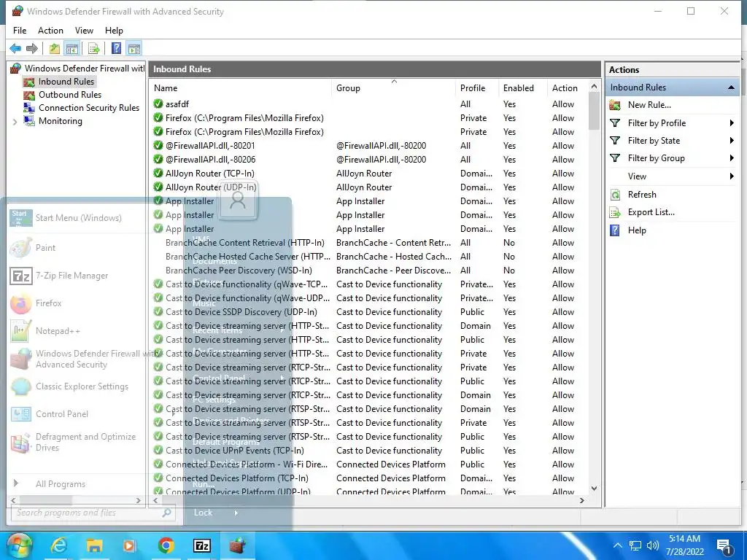Click New Rule... in Actions pane
The image size is (747, 560).
coord(649,105)
